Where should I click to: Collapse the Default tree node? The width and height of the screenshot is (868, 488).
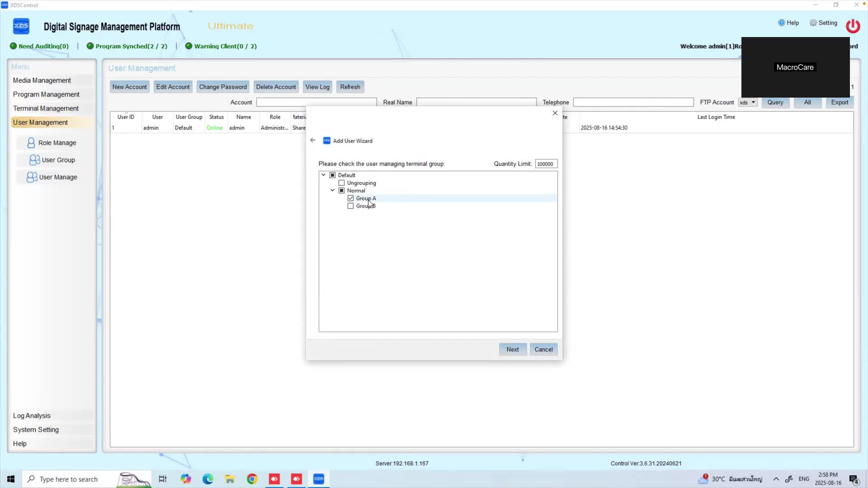pos(324,175)
